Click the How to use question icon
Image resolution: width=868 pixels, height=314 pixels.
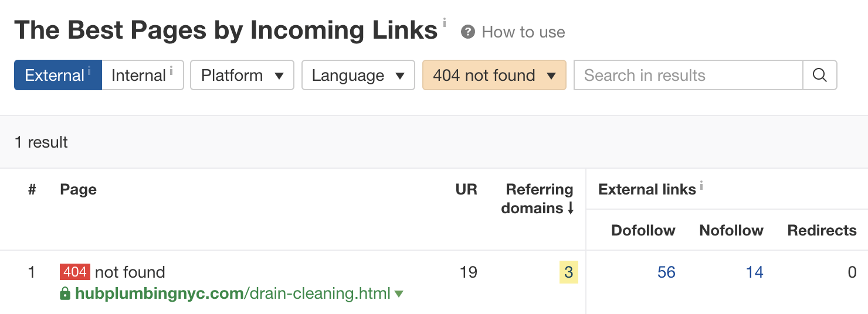coord(467,32)
